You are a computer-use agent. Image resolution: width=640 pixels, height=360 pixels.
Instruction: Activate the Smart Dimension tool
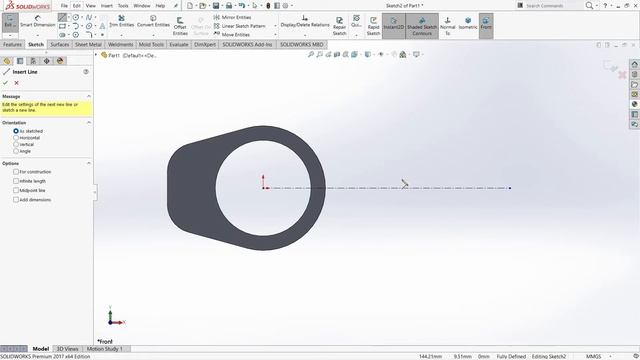pos(38,22)
